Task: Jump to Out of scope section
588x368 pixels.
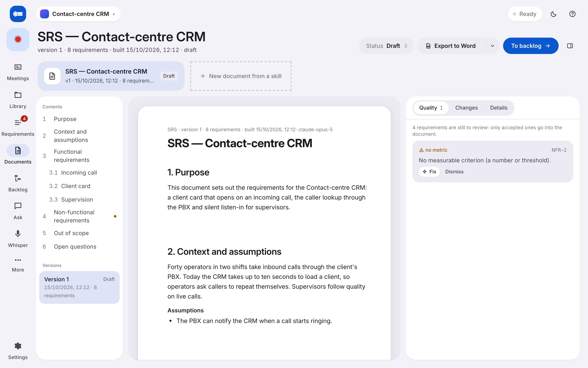Action: tap(79, 233)
